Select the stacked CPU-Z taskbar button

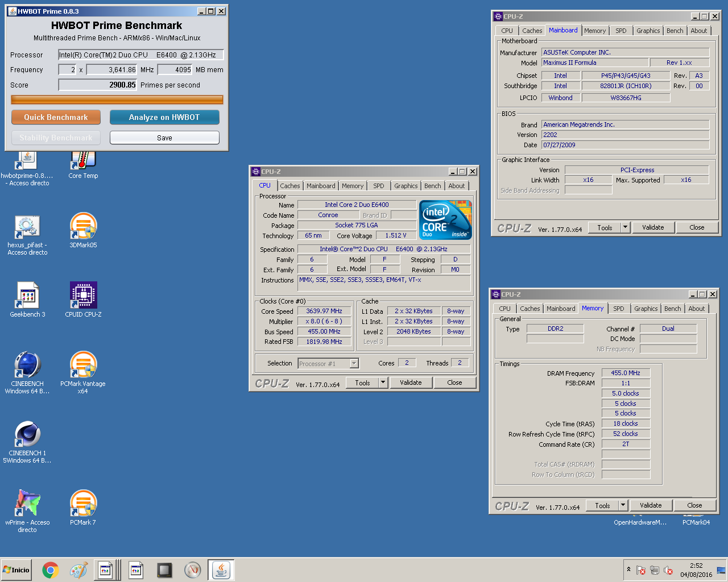tap(107, 570)
